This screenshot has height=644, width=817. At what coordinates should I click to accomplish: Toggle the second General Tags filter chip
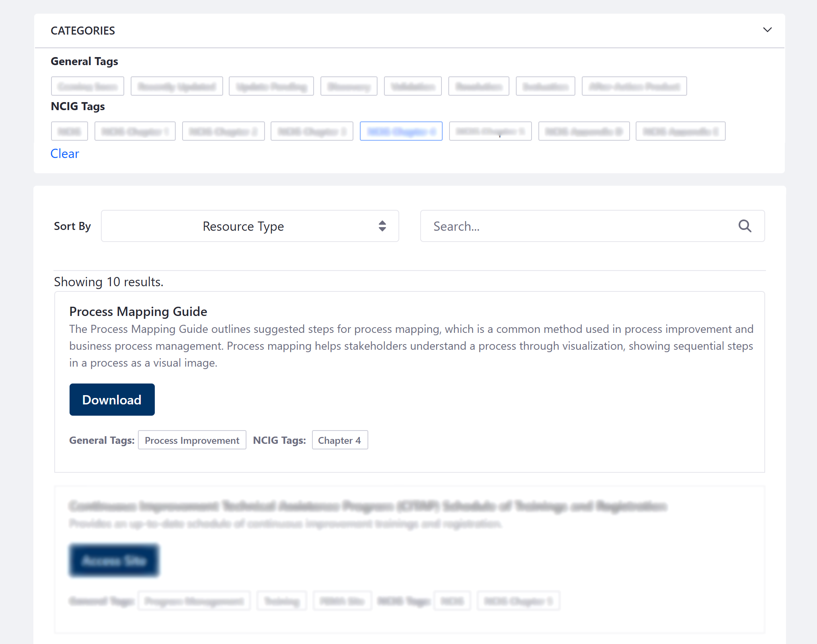click(x=177, y=86)
